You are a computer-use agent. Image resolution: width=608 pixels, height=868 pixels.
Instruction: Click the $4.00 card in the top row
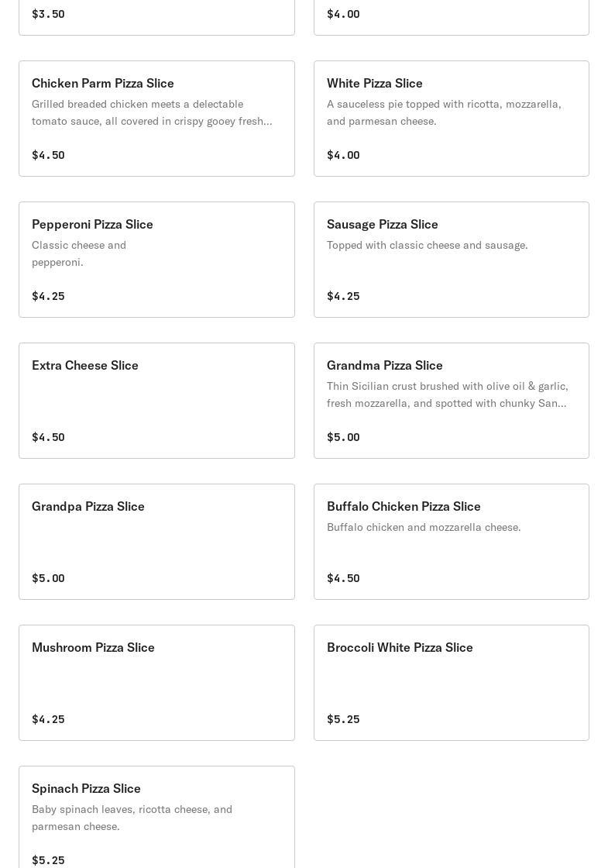[452, 18]
